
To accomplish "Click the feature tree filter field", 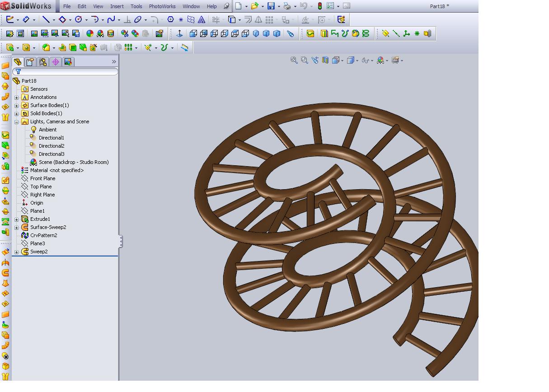I will point(66,71).
